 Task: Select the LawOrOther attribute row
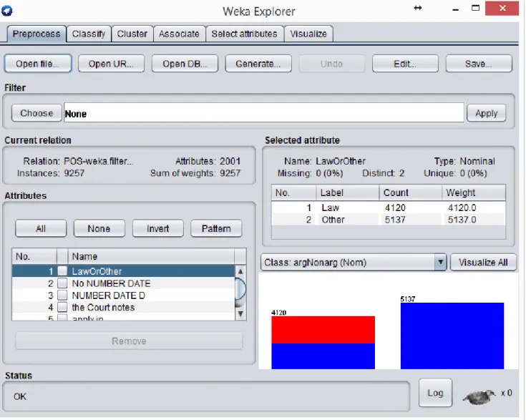(x=123, y=271)
